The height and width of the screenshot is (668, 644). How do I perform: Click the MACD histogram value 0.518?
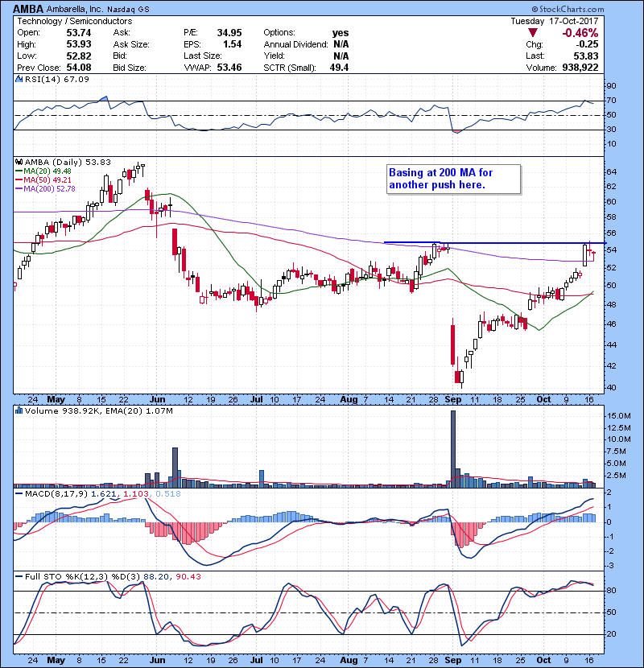point(168,493)
